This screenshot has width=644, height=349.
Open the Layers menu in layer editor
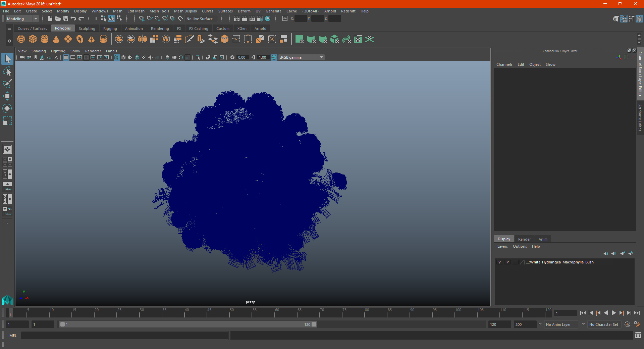(502, 246)
